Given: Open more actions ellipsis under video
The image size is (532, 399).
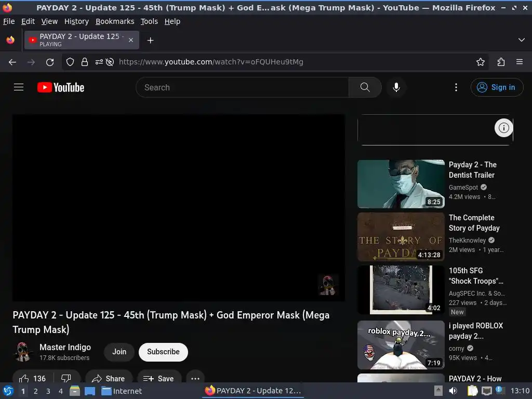Looking at the screenshot, I should 195,378.
